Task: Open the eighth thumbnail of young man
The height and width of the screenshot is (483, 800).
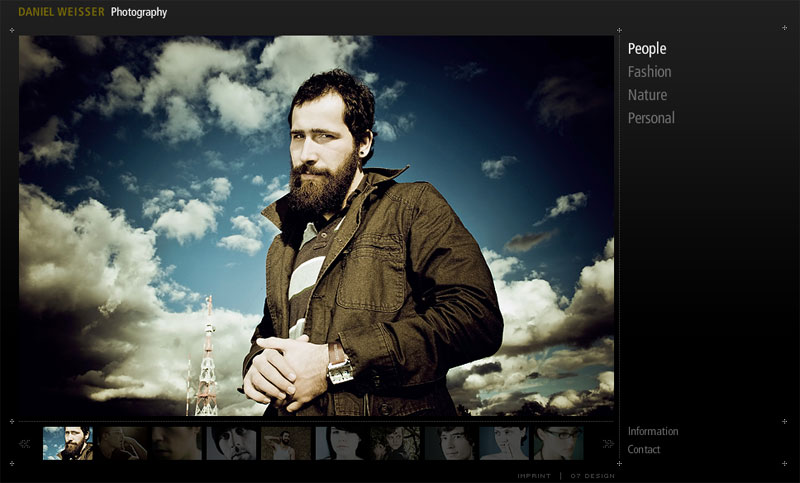Action: [449, 443]
